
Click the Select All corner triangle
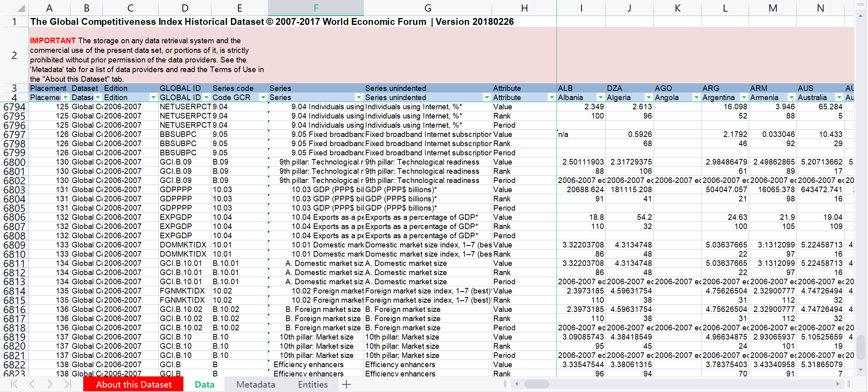pos(21,8)
